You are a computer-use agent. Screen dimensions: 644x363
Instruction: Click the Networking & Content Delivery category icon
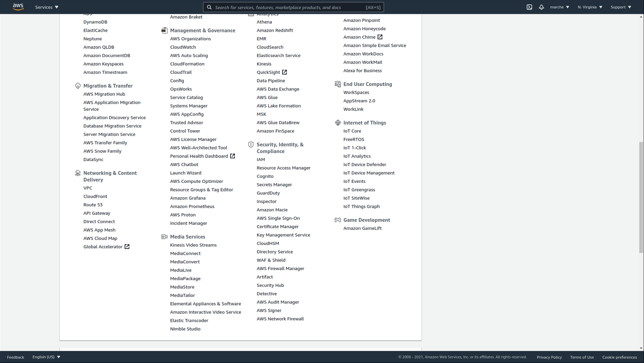pyautogui.click(x=78, y=173)
